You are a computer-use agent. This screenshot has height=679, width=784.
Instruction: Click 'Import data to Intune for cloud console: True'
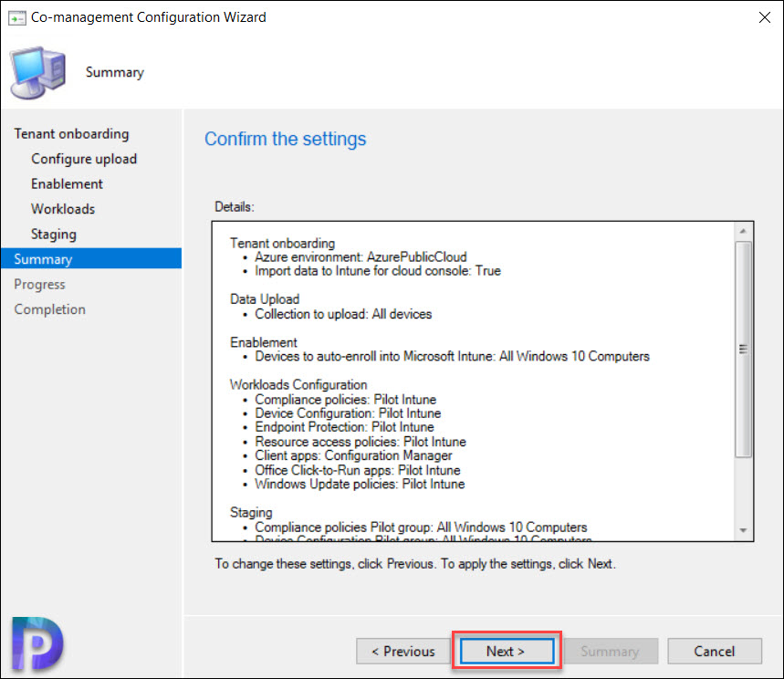pos(378,271)
